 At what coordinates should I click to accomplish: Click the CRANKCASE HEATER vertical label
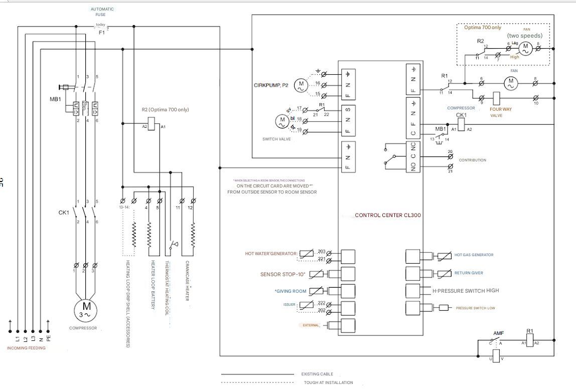[x=187, y=281]
